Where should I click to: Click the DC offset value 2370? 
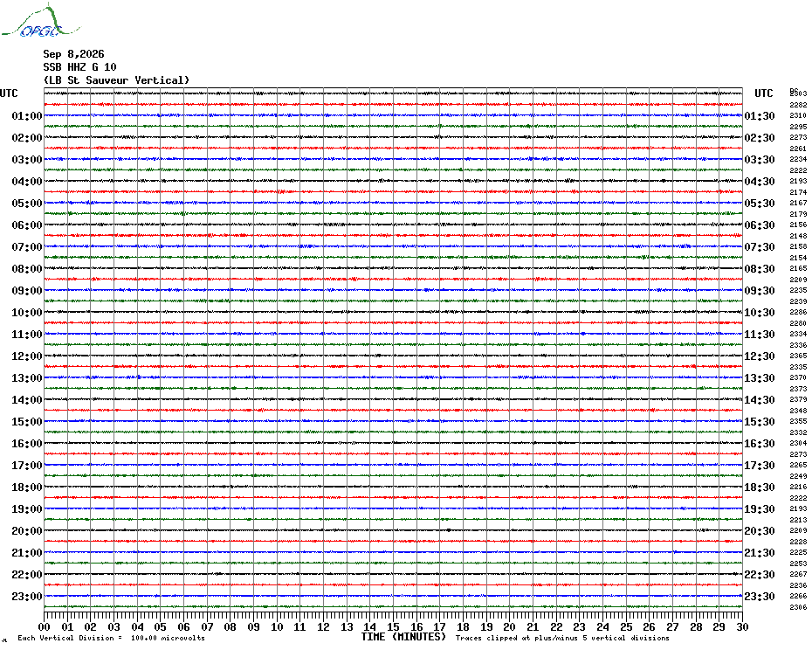click(x=798, y=378)
